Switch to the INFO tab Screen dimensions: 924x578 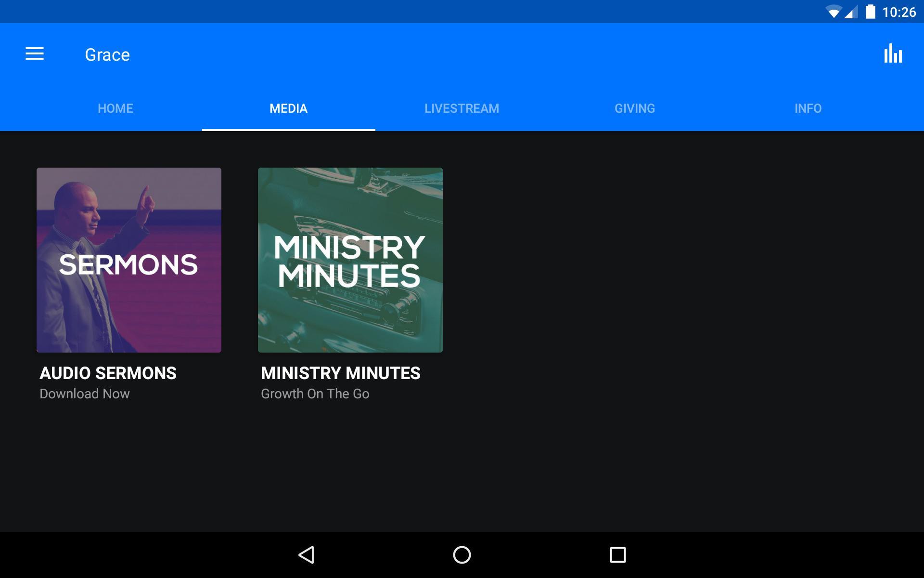tap(808, 108)
